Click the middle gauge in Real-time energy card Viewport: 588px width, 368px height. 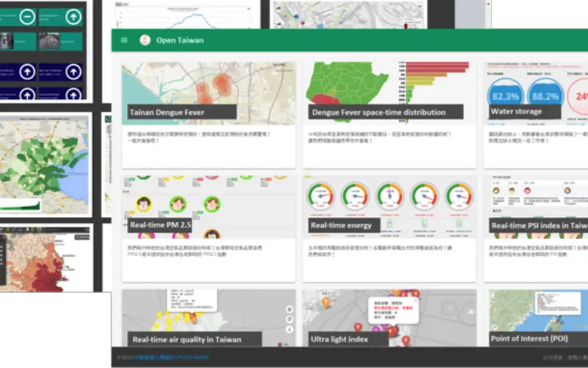tap(390, 196)
